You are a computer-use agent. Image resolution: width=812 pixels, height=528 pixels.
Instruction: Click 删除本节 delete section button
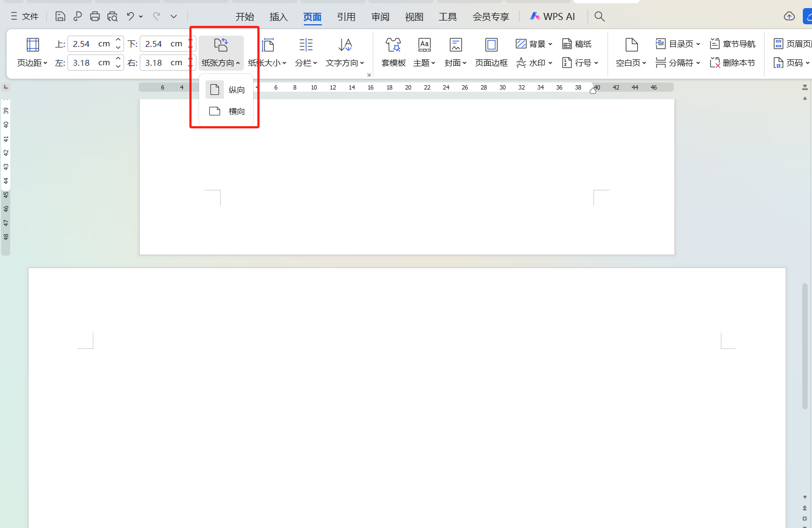732,63
